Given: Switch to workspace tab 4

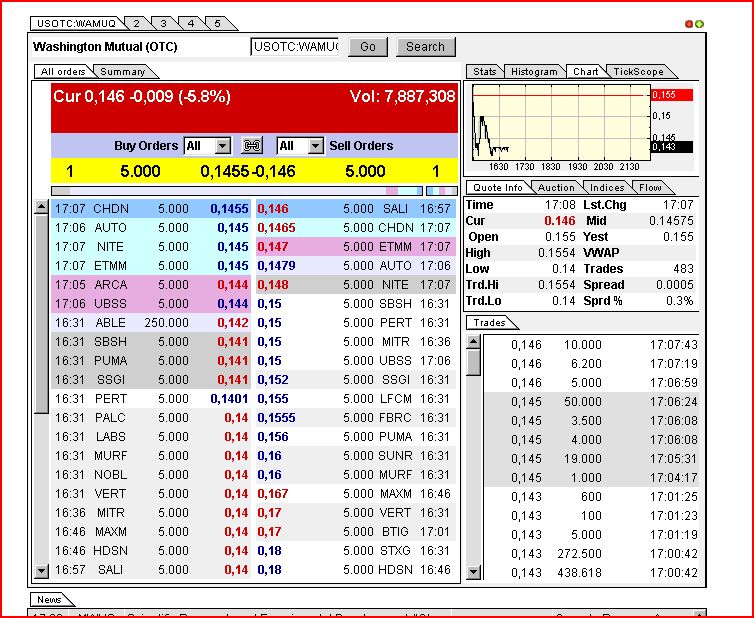Looking at the screenshot, I should click(191, 24).
